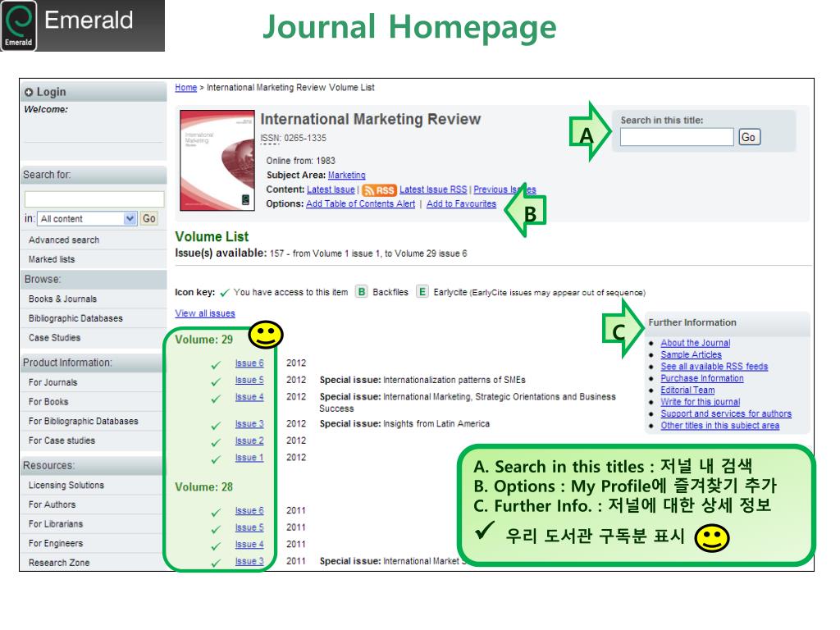840x630 pixels.
Task: Open the All content search dropdown
Action: [x=87, y=218]
